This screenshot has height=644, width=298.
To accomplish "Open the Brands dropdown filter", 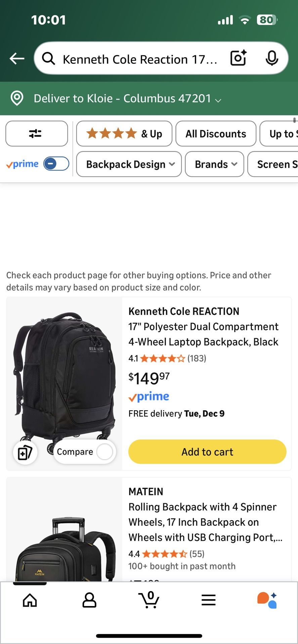I will pos(214,164).
